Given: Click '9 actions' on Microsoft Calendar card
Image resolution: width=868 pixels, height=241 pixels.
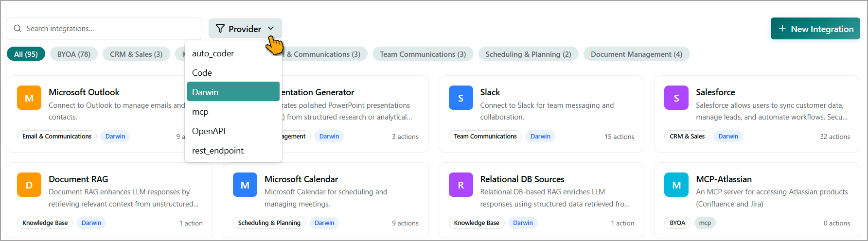Looking at the screenshot, I should click(x=405, y=224).
